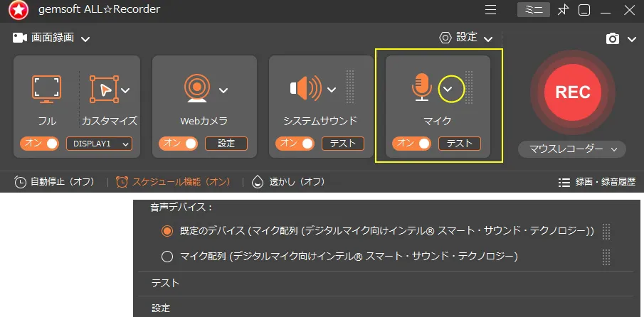Click the rounded square window mode icon
The height and width of the screenshot is (317, 644).
[584, 10]
